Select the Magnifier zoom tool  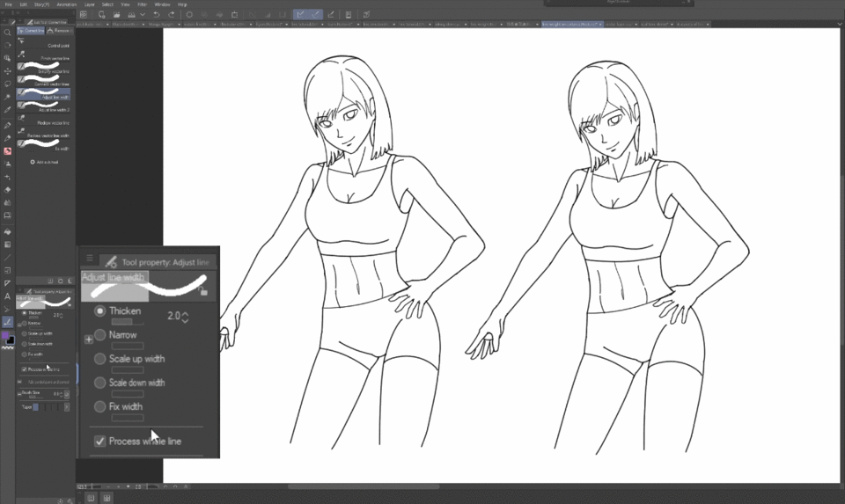7,33
